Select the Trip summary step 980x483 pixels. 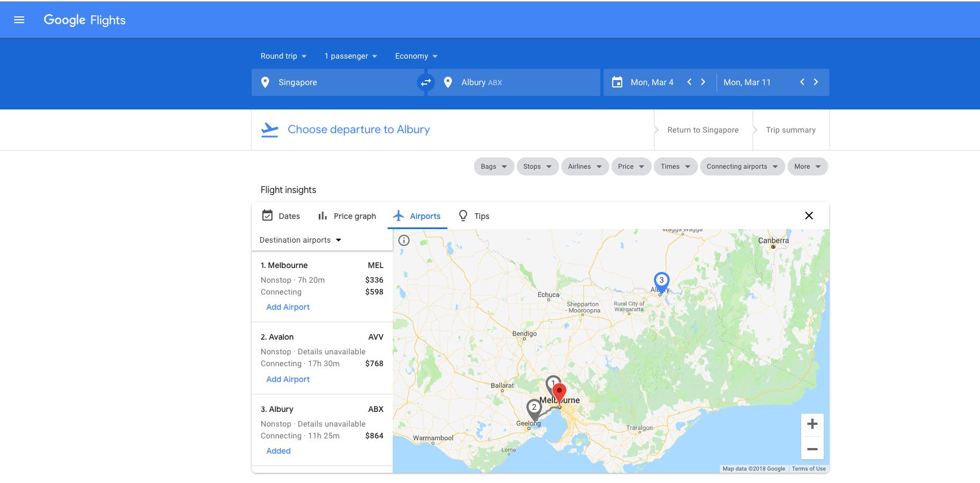tap(791, 130)
